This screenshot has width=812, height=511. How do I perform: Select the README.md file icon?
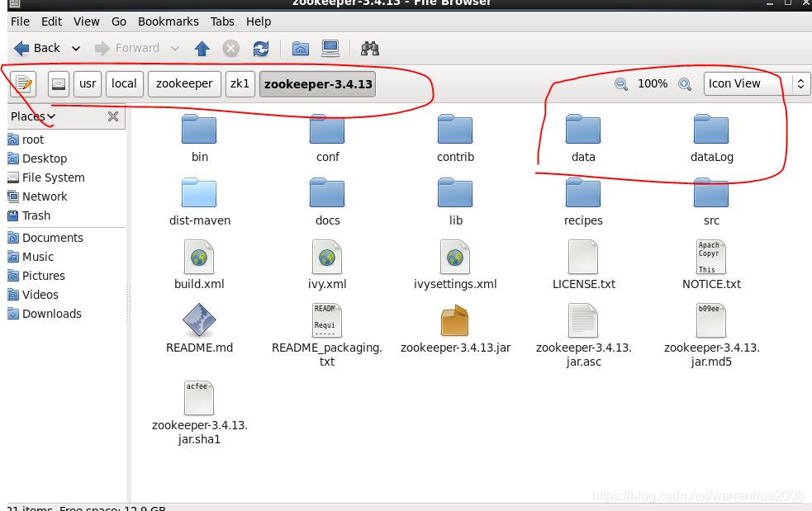pos(199,320)
